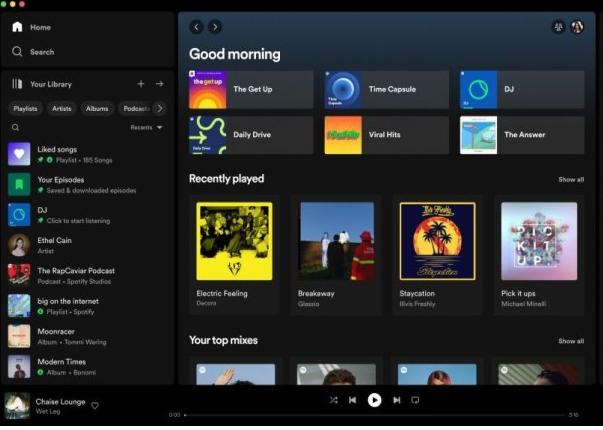This screenshot has width=603, height=430.
Task: Open the Daily Drive playlist tile
Action: point(251,135)
